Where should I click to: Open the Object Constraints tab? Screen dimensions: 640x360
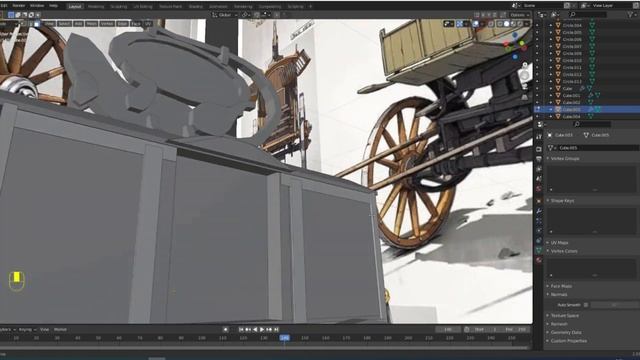[539, 240]
